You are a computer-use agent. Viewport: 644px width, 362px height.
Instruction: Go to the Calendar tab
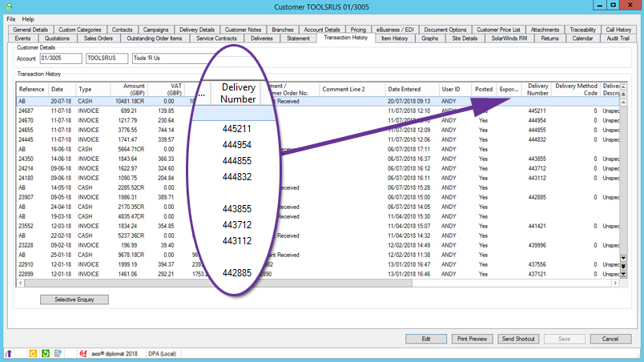pos(582,38)
